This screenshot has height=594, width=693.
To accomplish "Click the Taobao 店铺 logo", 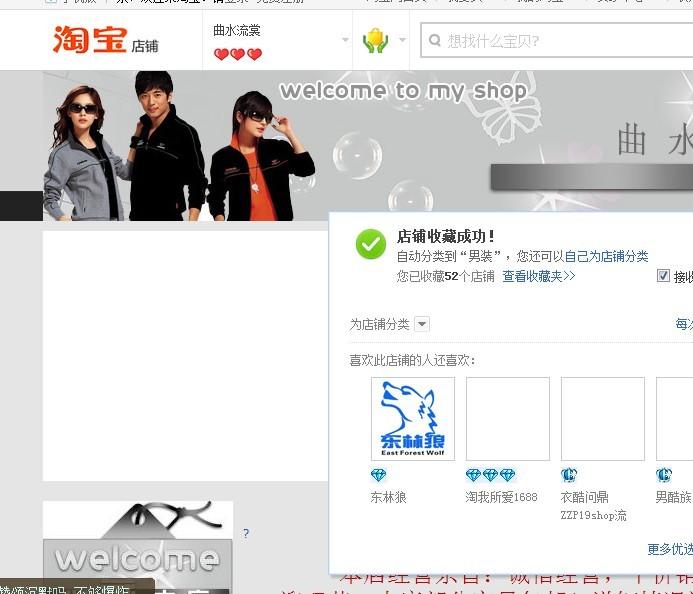I will click(x=105, y=40).
